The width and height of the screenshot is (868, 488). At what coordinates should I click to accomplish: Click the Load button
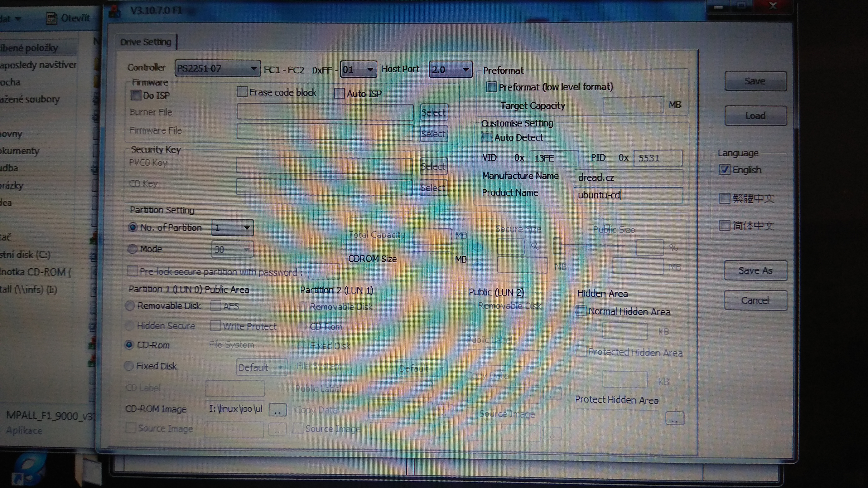tap(756, 116)
